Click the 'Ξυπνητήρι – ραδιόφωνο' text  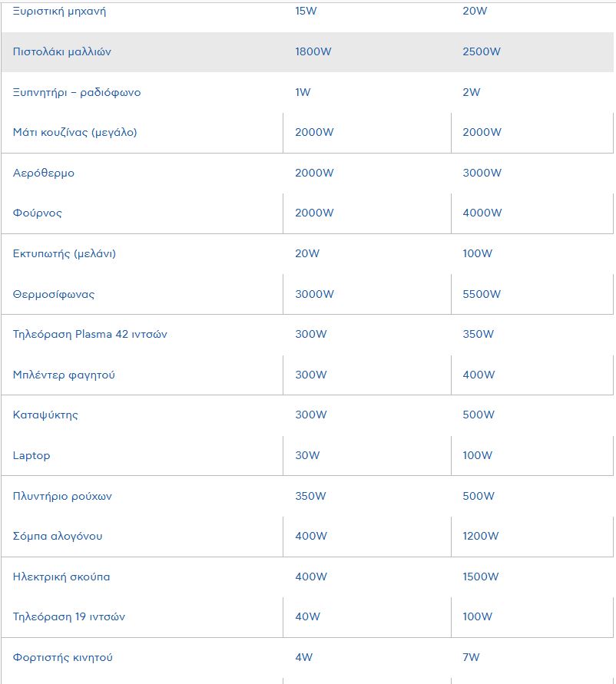click(x=77, y=93)
